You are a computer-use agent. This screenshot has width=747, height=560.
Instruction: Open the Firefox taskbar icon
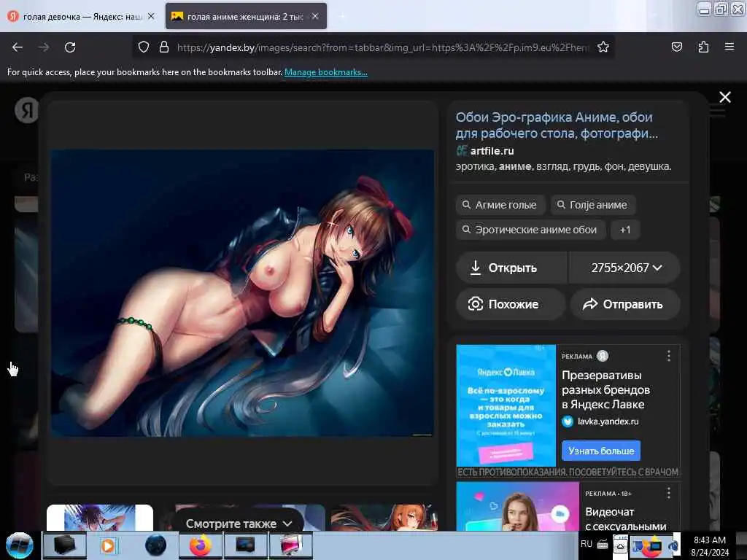tap(200, 545)
